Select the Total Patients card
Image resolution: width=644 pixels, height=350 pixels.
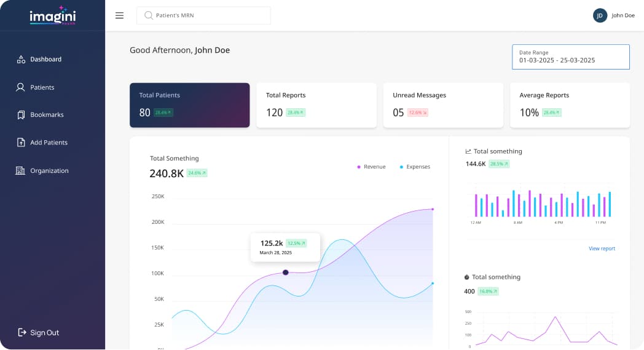tap(189, 105)
